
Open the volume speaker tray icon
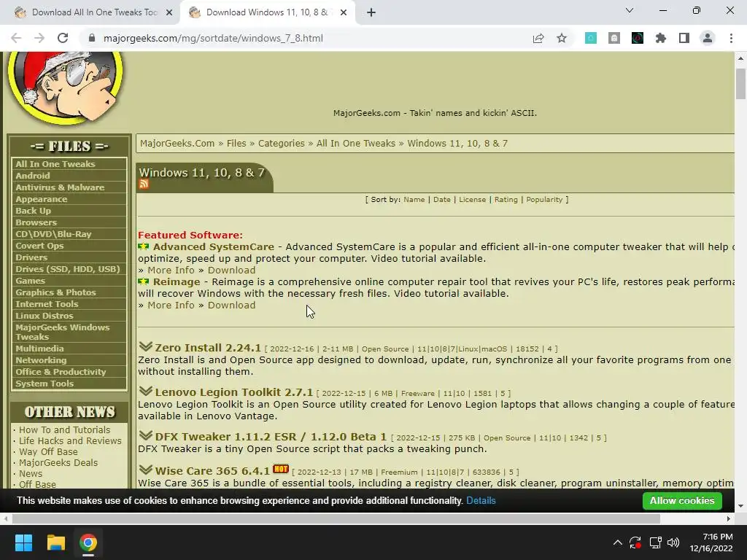(x=673, y=542)
